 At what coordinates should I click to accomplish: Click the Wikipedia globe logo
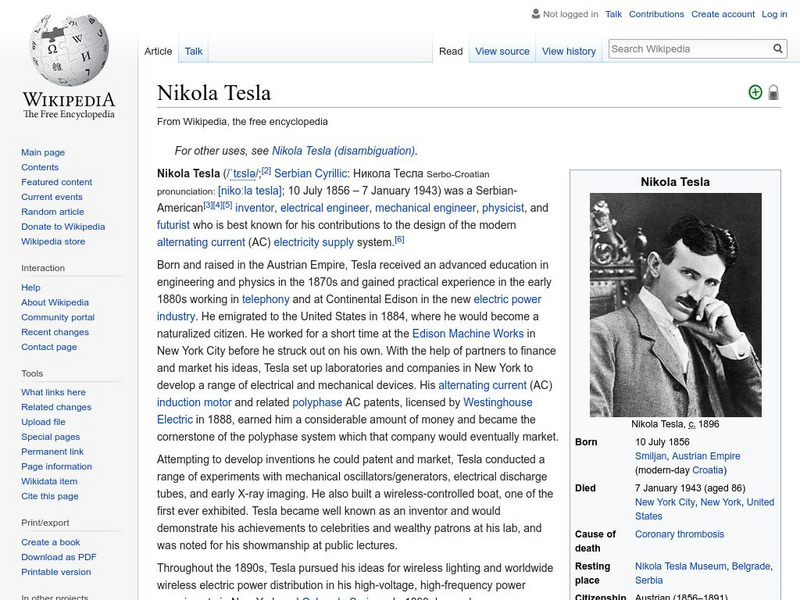tap(68, 50)
